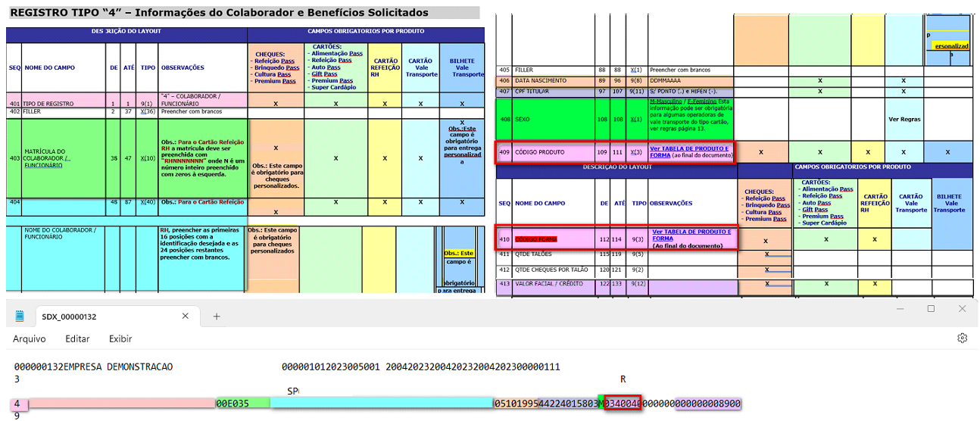This screenshot has height=421, width=980.
Task: Click the '44224015803' CPF value in Notepad
Action: (568, 404)
